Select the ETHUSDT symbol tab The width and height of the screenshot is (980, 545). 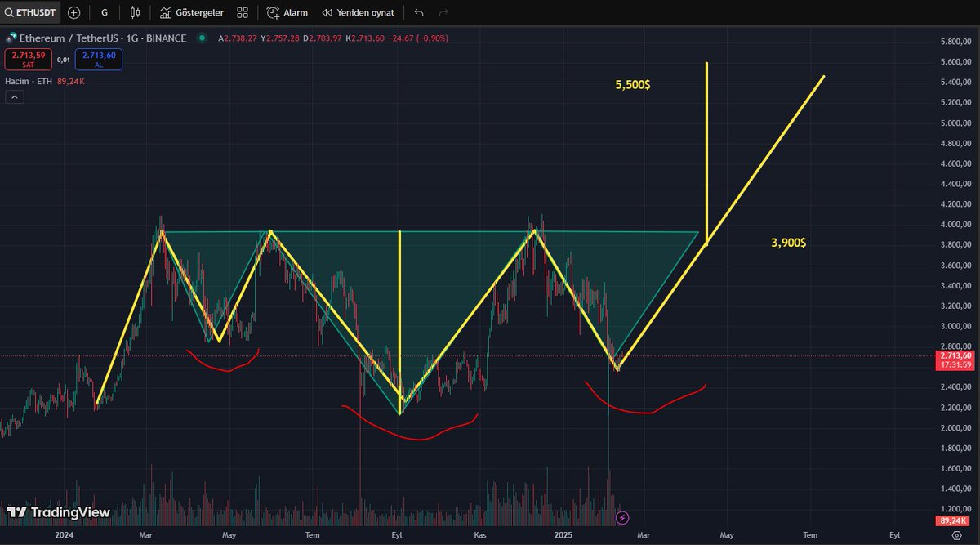click(33, 12)
